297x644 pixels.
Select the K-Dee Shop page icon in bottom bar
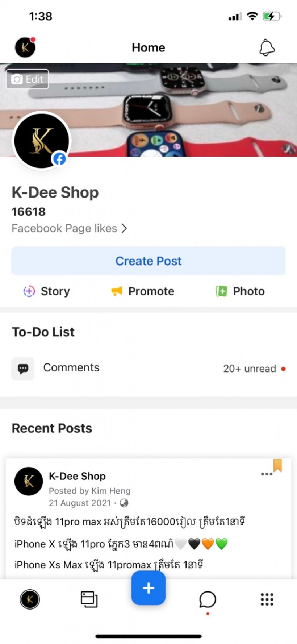click(30, 600)
